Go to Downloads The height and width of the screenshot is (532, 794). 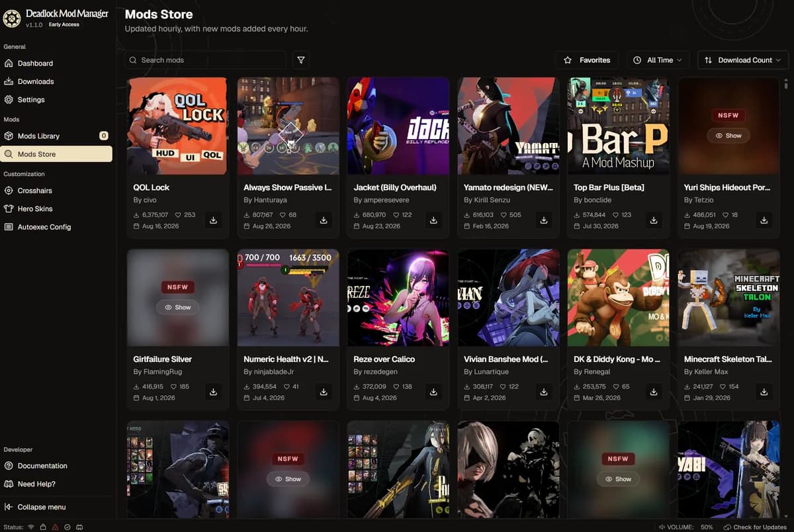pos(57,81)
